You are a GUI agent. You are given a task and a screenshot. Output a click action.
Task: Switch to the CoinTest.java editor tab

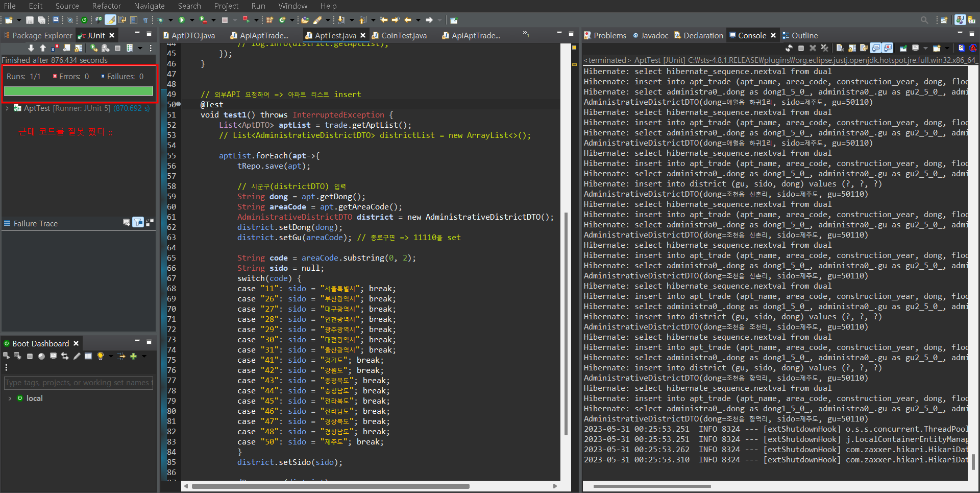click(399, 35)
